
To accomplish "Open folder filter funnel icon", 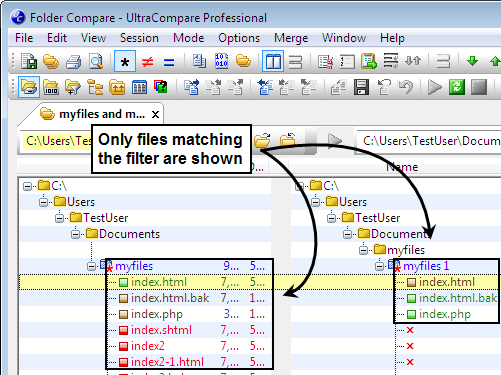I will tap(73, 87).
